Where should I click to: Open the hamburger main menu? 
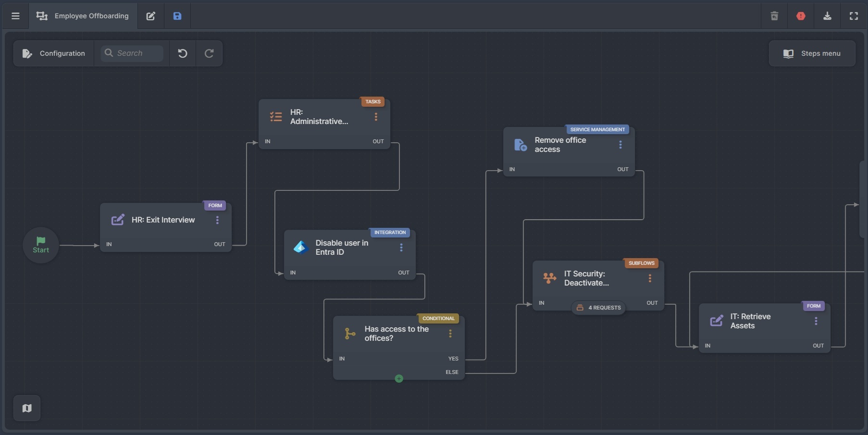coord(15,16)
